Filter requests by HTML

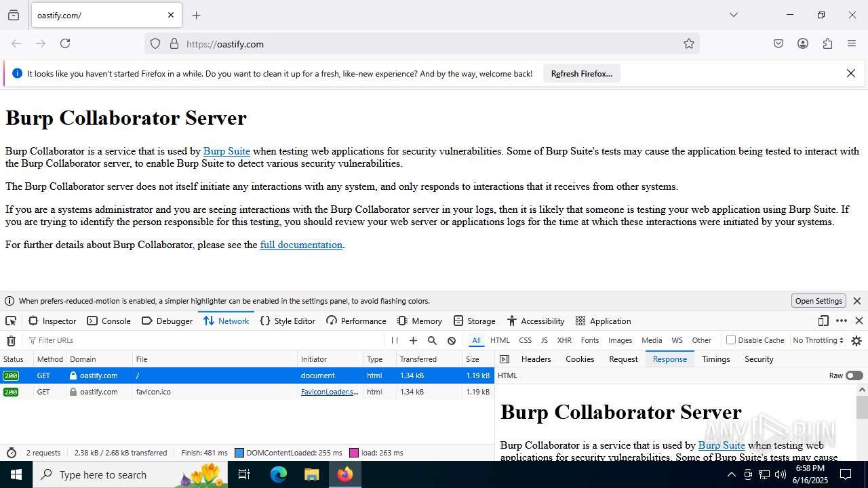tap(500, 340)
